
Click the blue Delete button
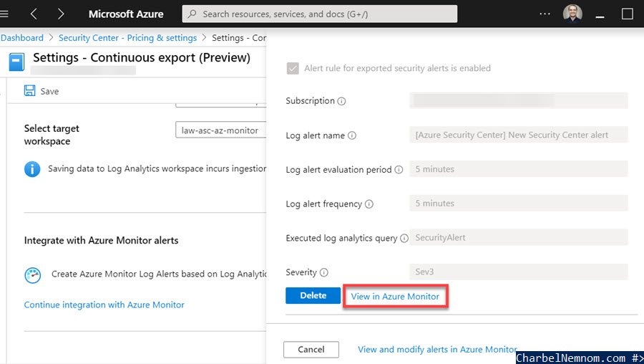[x=313, y=295]
